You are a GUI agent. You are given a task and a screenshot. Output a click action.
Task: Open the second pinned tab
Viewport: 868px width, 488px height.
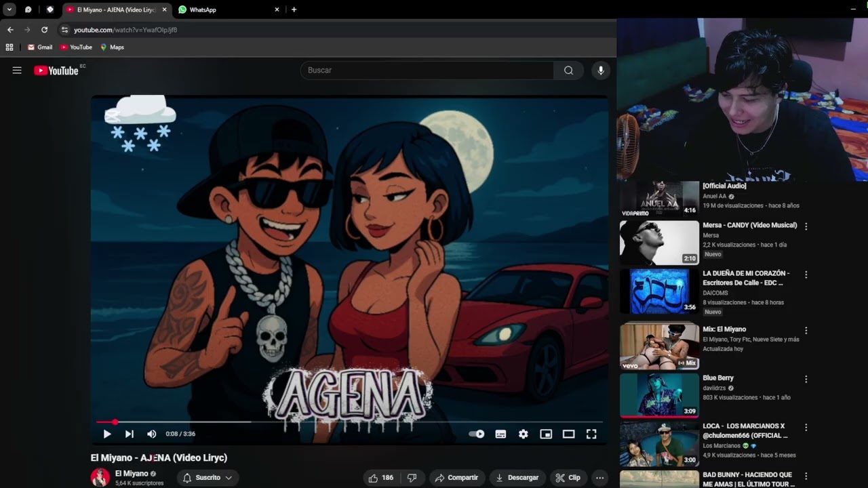tap(50, 9)
